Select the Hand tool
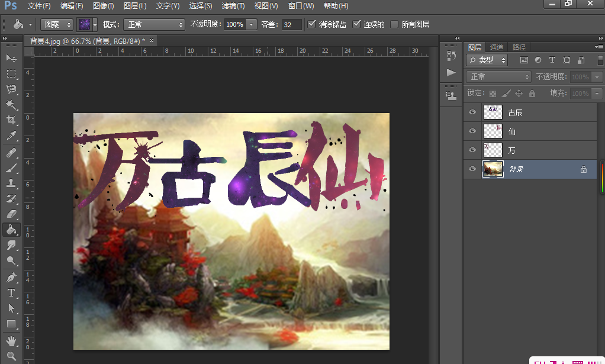The height and width of the screenshot is (364, 605). (x=11, y=341)
